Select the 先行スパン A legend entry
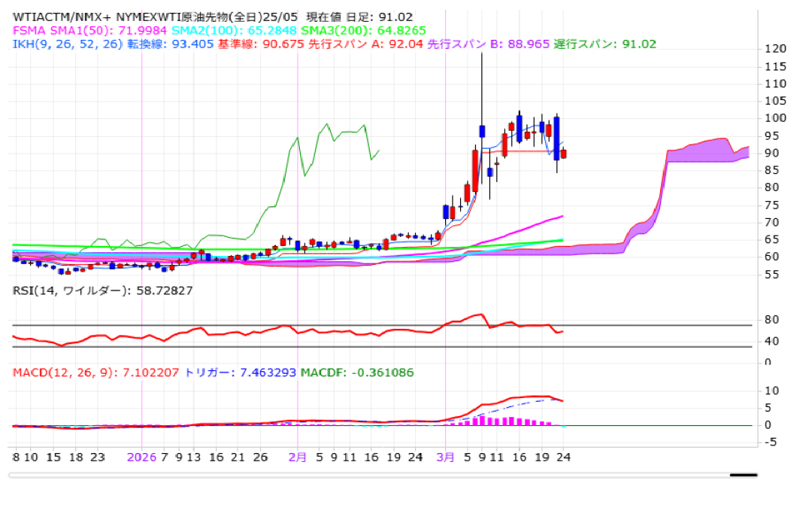The height and width of the screenshot is (529, 812). 364,44
